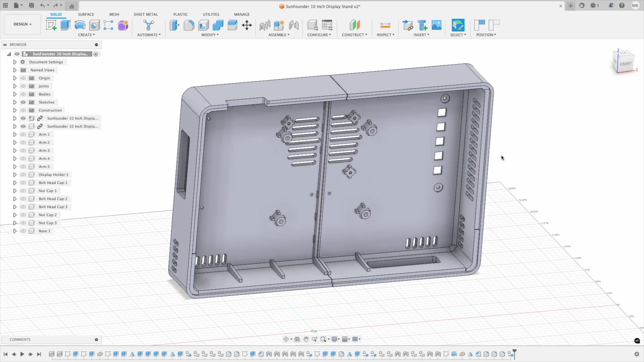Open the MODIFY menu dropdown
The width and height of the screenshot is (644, 362).
click(x=210, y=35)
